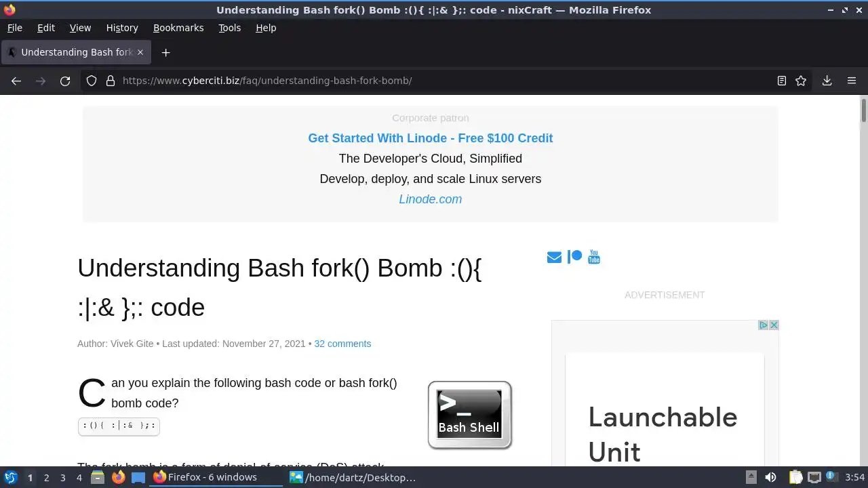The height and width of the screenshot is (488, 868).
Task: Click the vertical page scrollbar thumb
Action: point(864,110)
